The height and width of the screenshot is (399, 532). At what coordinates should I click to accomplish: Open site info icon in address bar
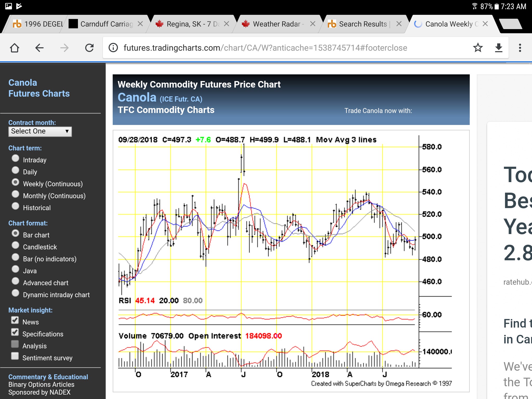[113, 48]
